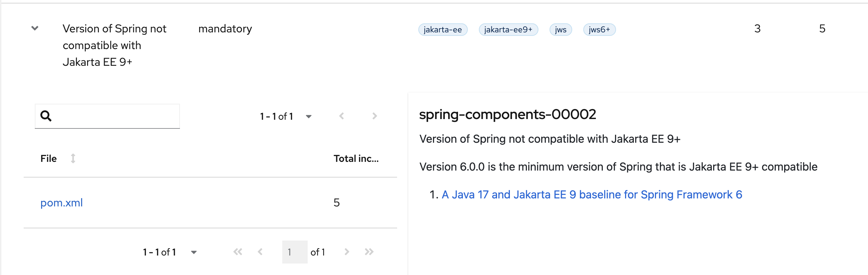Open the bottom pagination items-per-page dropdown
Image resolution: width=868 pixels, height=275 pixels.
pos(194,252)
